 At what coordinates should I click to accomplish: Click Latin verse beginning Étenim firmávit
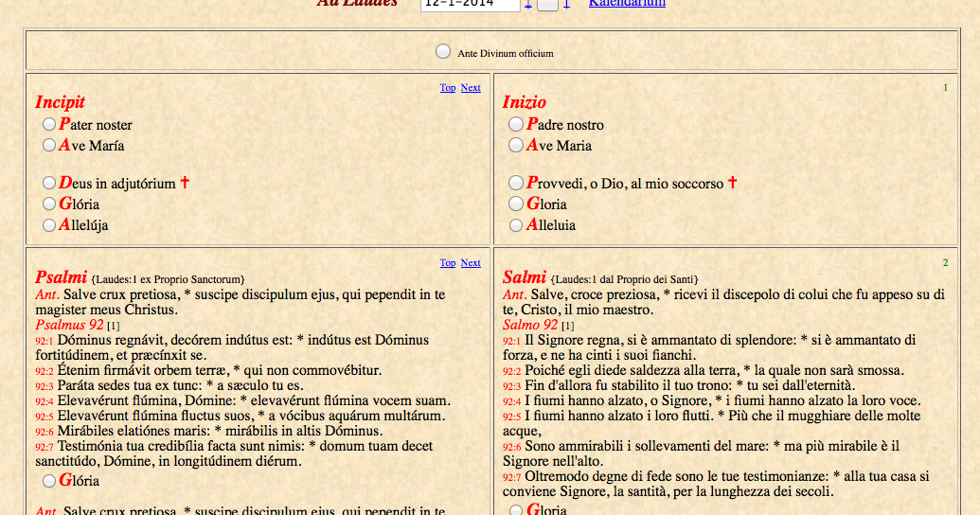point(208,370)
